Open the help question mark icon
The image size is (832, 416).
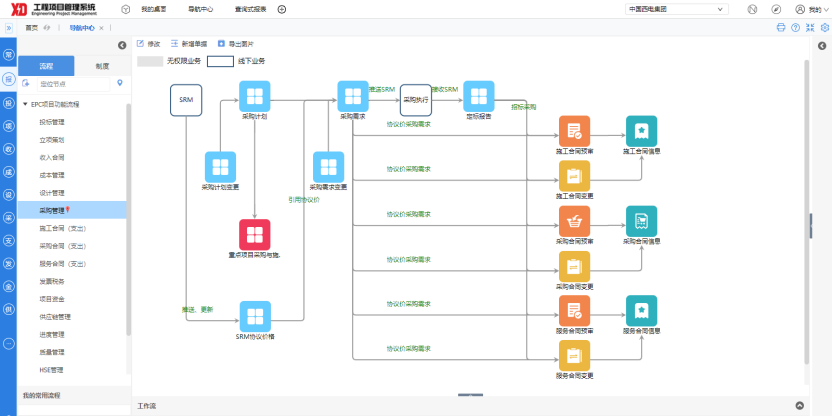(x=795, y=27)
